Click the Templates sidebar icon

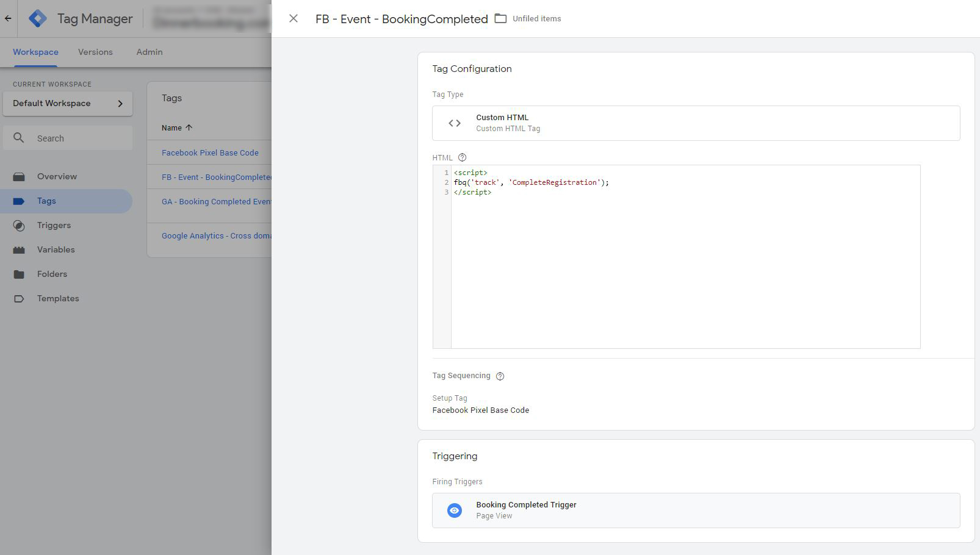pos(19,299)
